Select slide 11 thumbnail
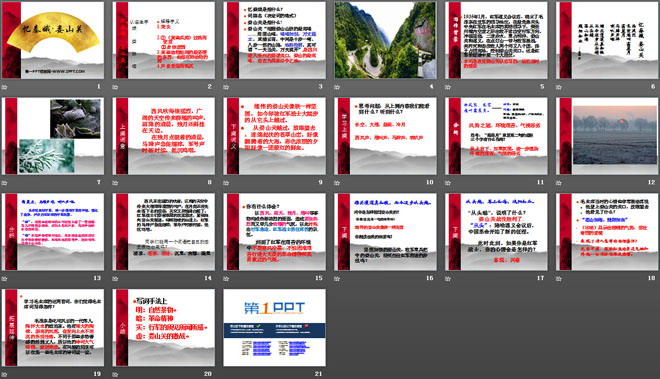This screenshot has width=660, height=379. coord(496,136)
